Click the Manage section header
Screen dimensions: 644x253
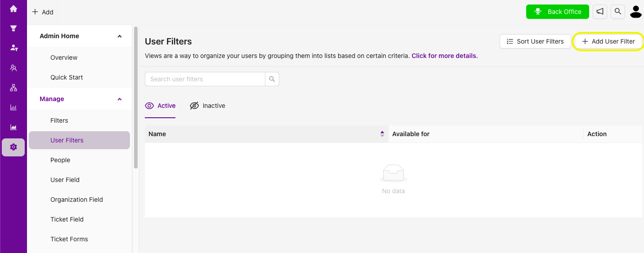[79, 99]
